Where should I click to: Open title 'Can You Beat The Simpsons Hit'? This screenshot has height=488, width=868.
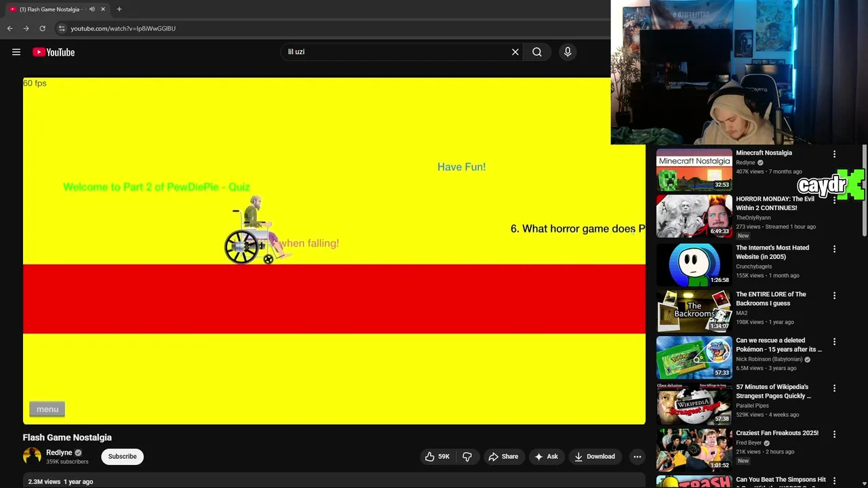click(781, 480)
